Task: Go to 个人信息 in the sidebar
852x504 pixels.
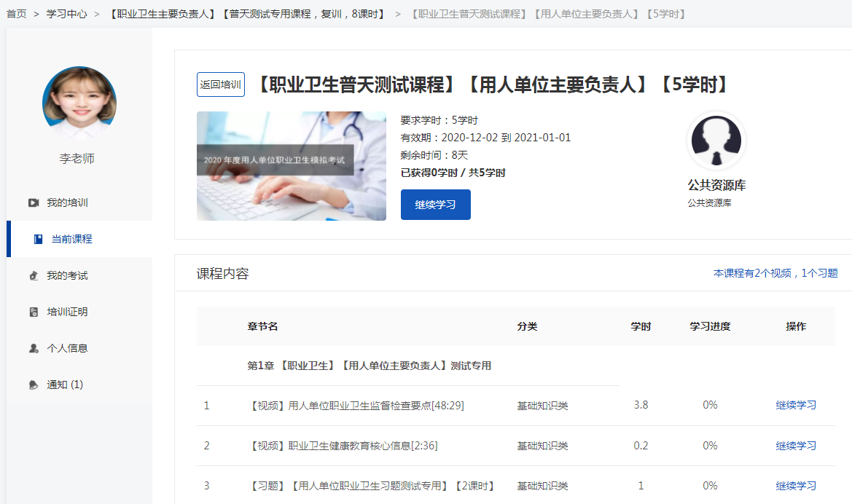Action: 67,348
